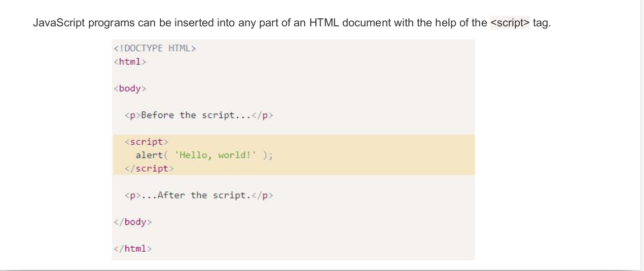Click the 'Before the script...' paragraph text

[195, 115]
